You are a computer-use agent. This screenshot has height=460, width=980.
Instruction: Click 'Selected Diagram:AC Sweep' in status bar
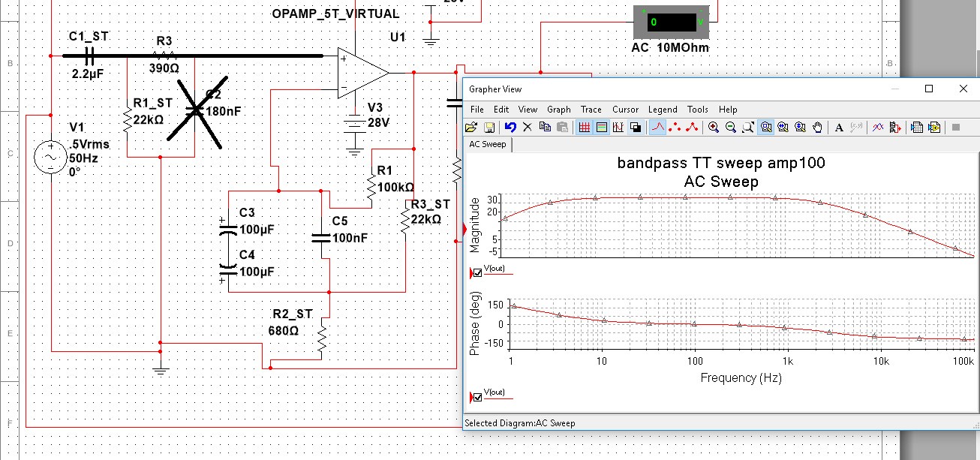click(520, 423)
